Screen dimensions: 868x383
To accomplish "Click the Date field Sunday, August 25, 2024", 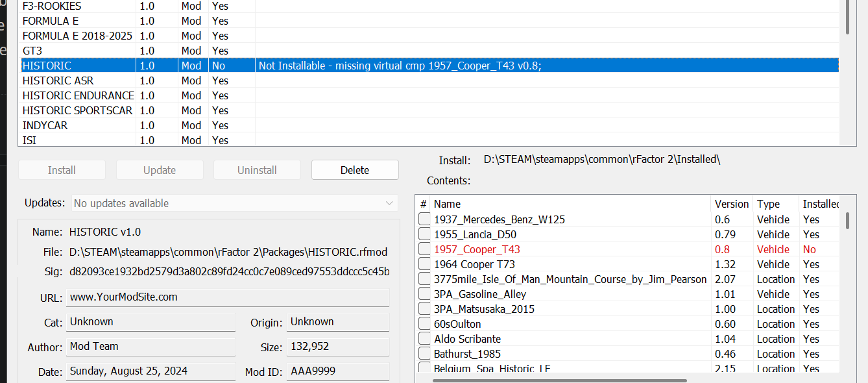I will [x=151, y=371].
